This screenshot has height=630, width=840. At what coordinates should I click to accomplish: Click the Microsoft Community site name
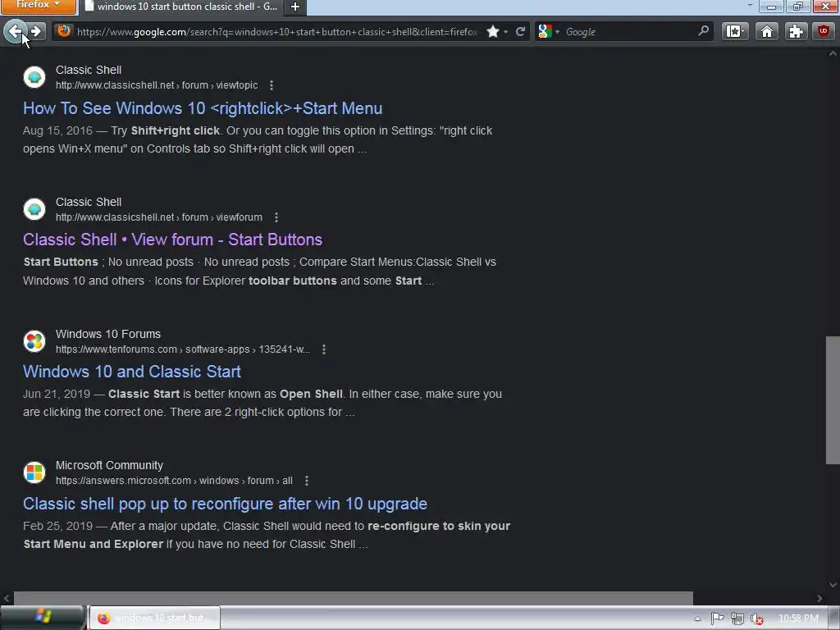(x=109, y=466)
